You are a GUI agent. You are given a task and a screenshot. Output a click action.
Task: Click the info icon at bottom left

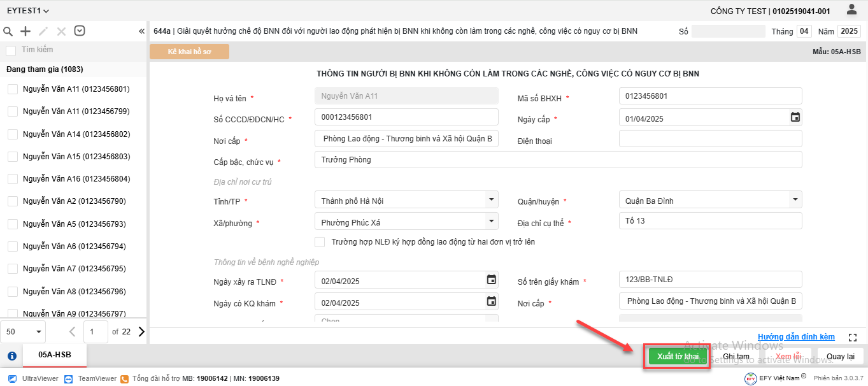pos(11,356)
